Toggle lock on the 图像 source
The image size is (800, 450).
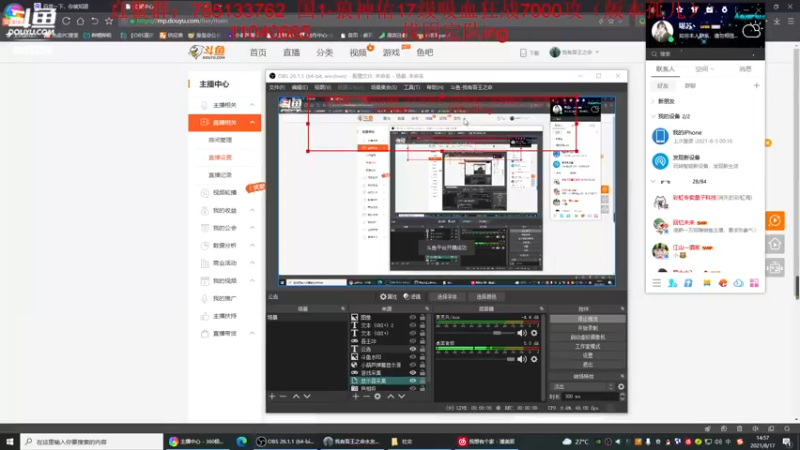pos(422,317)
